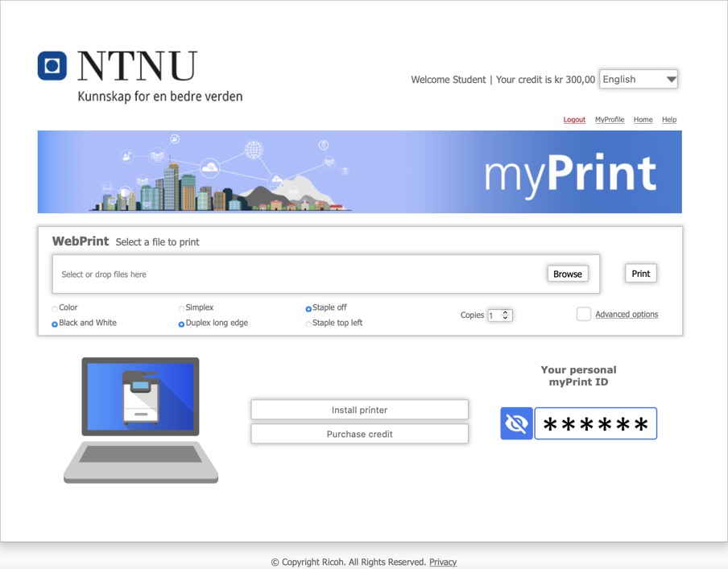
Task: Choose Simplex printing
Action: point(181,308)
